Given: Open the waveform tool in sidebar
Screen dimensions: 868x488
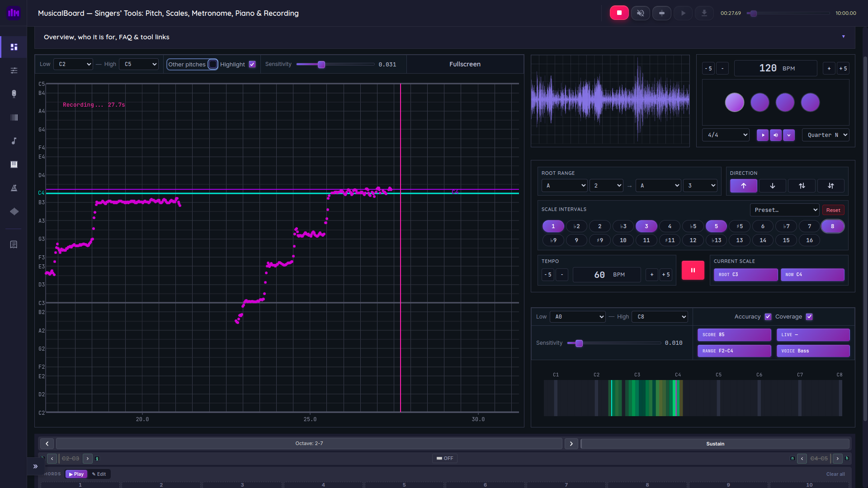Looking at the screenshot, I should tap(14, 211).
